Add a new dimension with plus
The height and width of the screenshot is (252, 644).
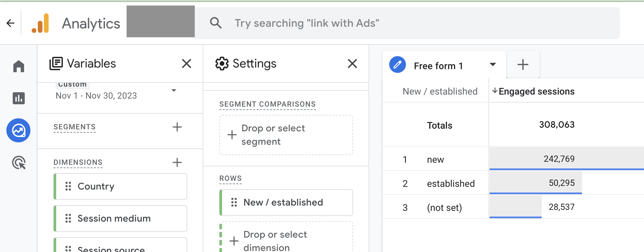point(177,162)
